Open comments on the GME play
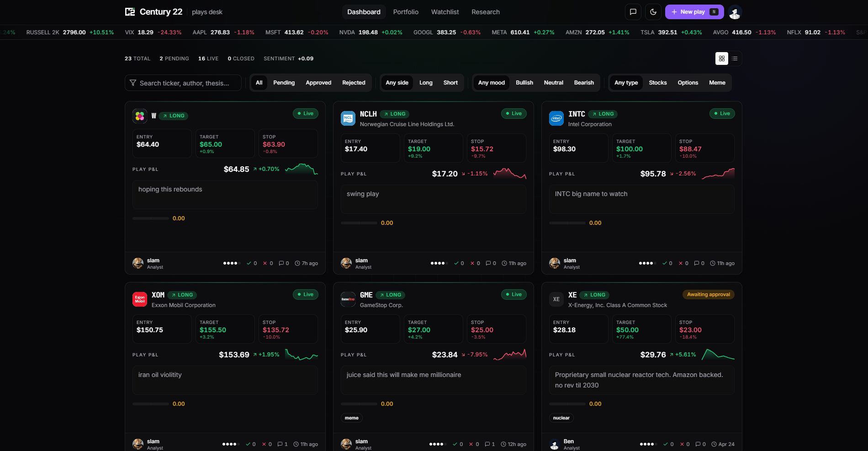The image size is (868, 451). pos(487,444)
